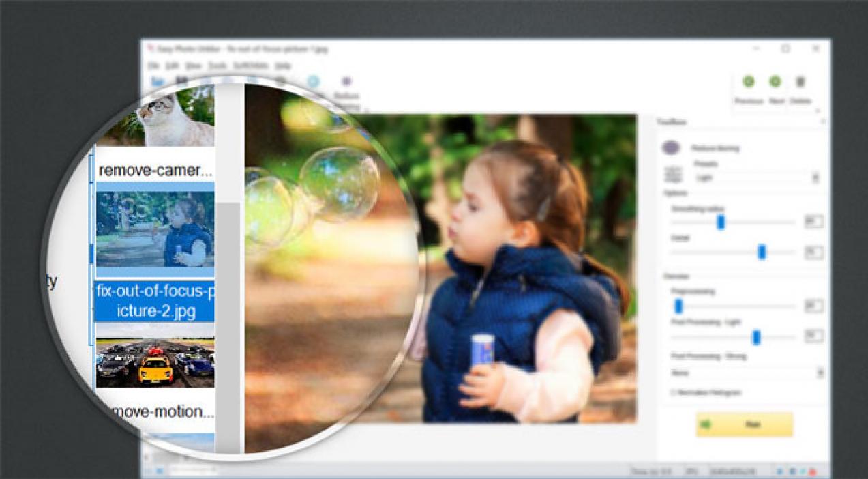
Task: Click the Next image green arrow icon
Action: tap(775, 82)
